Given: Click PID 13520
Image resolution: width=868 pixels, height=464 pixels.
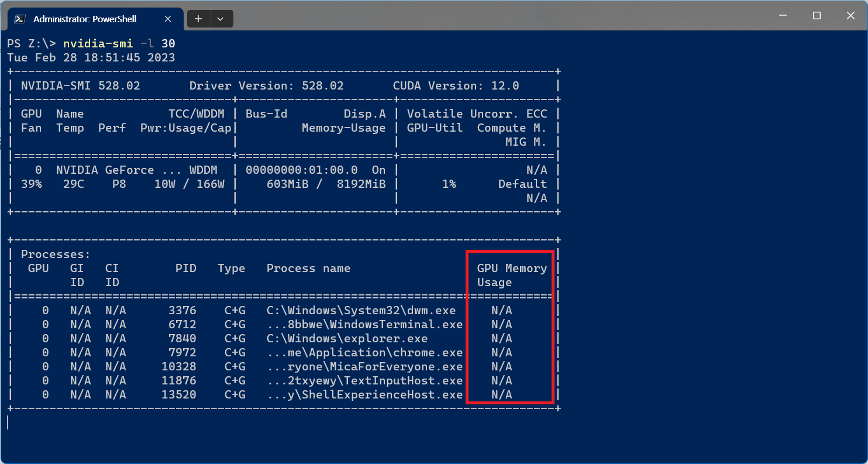Looking at the screenshot, I should [x=179, y=395].
